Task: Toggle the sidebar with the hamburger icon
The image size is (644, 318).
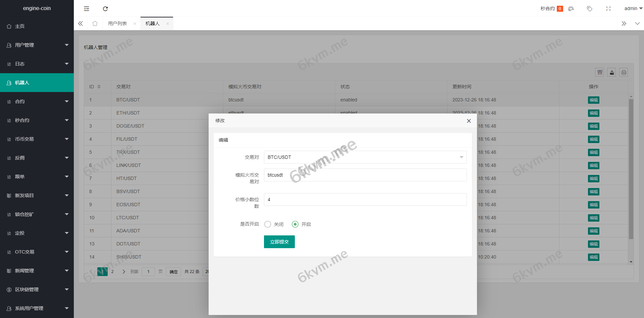Action: tap(87, 8)
